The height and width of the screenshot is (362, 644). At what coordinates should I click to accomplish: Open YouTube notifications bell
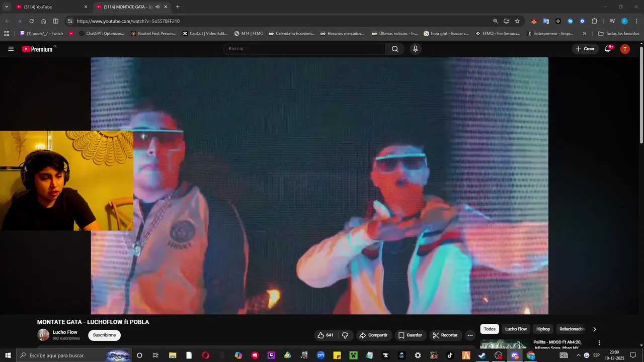click(608, 49)
